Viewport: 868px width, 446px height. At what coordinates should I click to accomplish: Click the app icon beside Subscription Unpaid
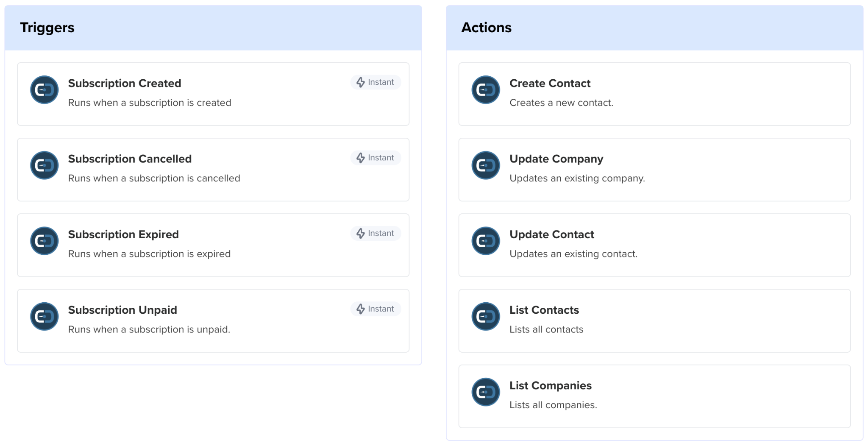point(45,316)
